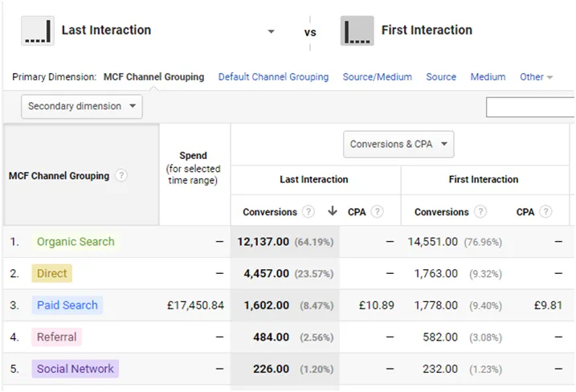Open the Other dimension dropdown
This screenshot has height=392, width=576.
coord(536,77)
